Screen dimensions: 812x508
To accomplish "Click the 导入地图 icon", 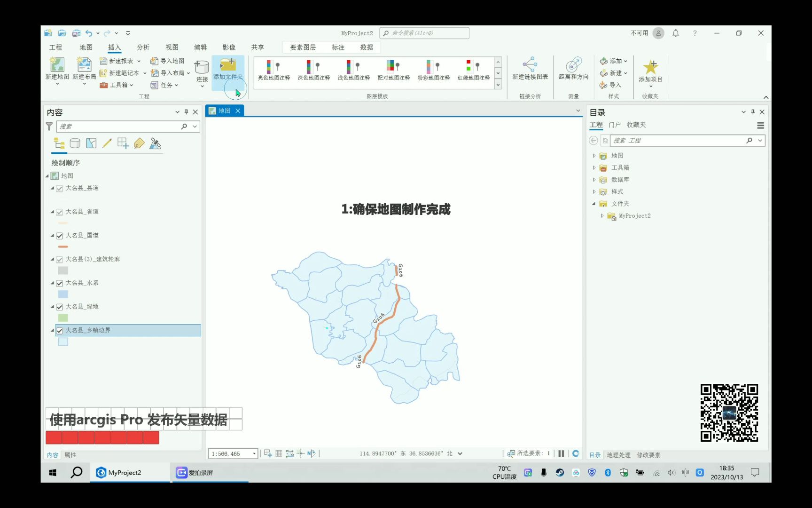I will pyautogui.click(x=154, y=61).
